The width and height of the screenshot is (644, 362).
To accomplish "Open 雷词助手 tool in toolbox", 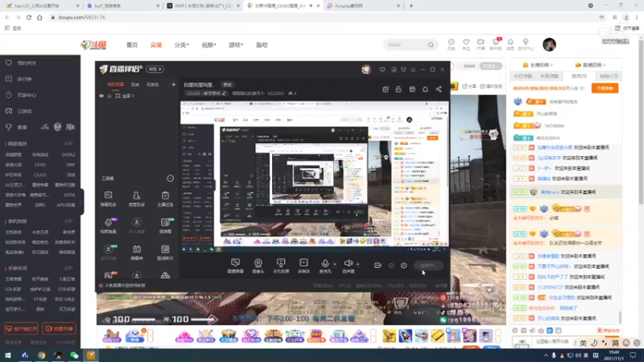I will (x=165, y=252).
